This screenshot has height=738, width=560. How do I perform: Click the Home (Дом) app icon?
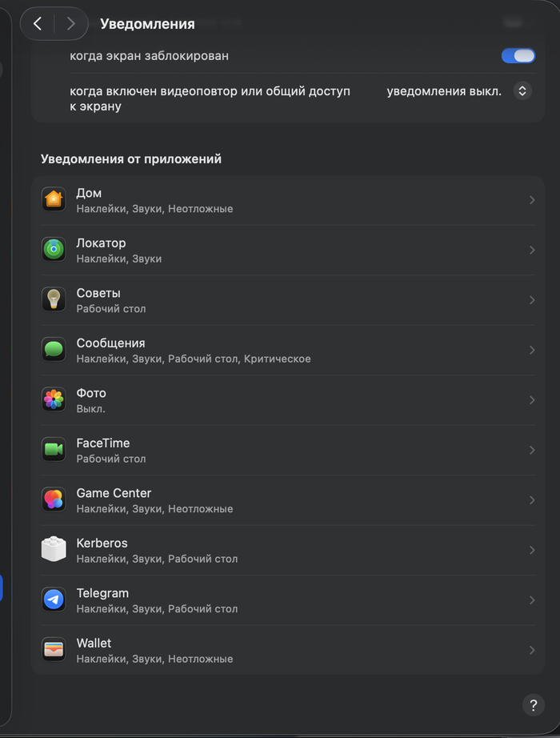tap(54, 199)
